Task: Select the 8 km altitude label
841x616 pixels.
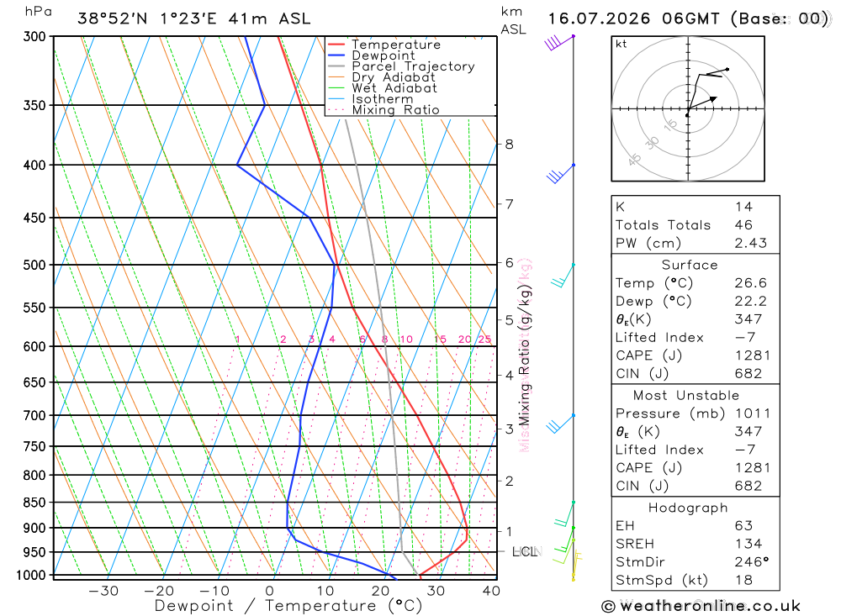Action: [x=509, y=145]
